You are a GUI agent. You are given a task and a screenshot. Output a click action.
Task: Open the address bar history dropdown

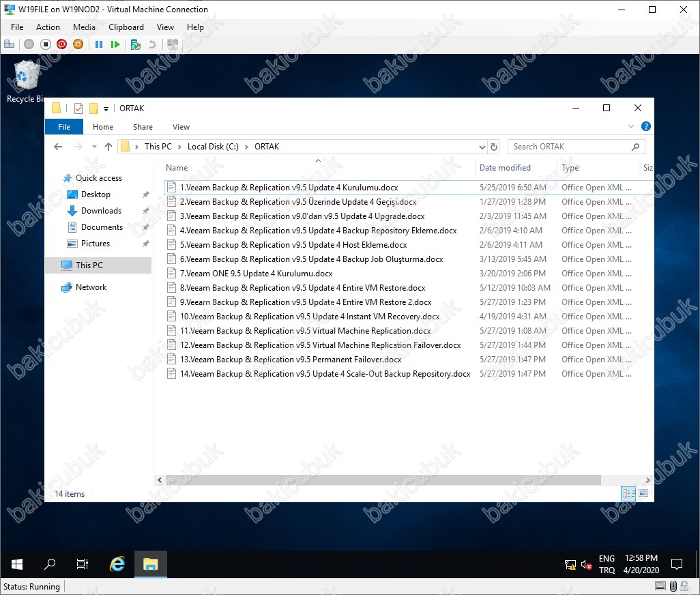point(482,147)
